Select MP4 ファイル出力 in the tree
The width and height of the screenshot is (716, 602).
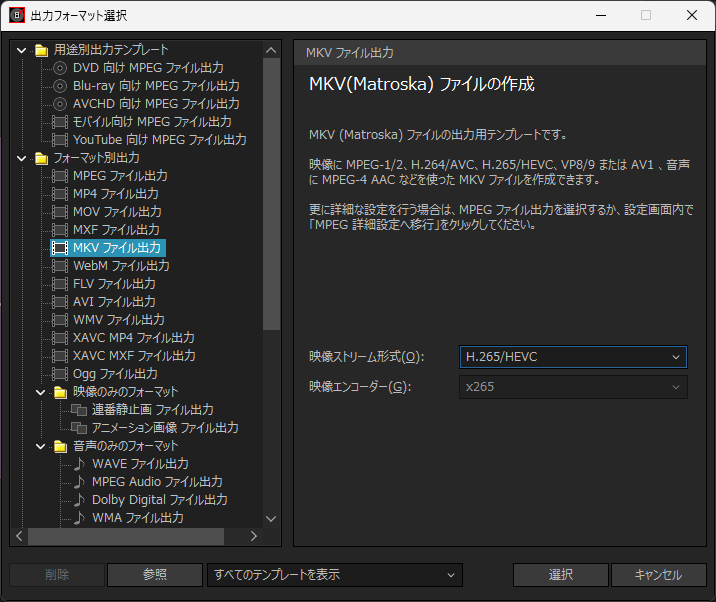116,194
